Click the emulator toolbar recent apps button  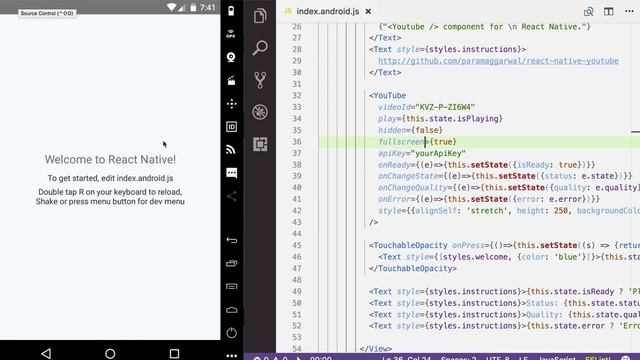(x=231, y=263)
